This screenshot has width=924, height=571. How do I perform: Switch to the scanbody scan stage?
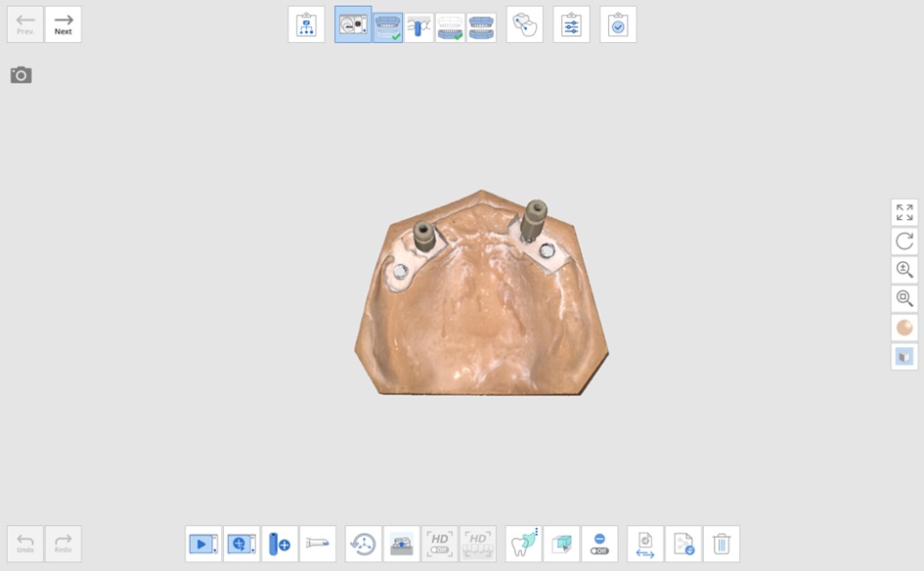pos(419,27)
